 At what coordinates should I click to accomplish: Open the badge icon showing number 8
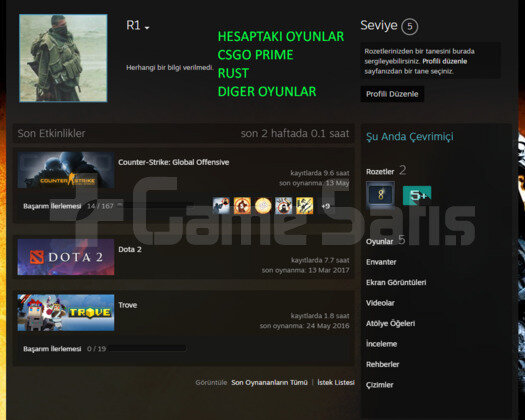click(380, 195)
